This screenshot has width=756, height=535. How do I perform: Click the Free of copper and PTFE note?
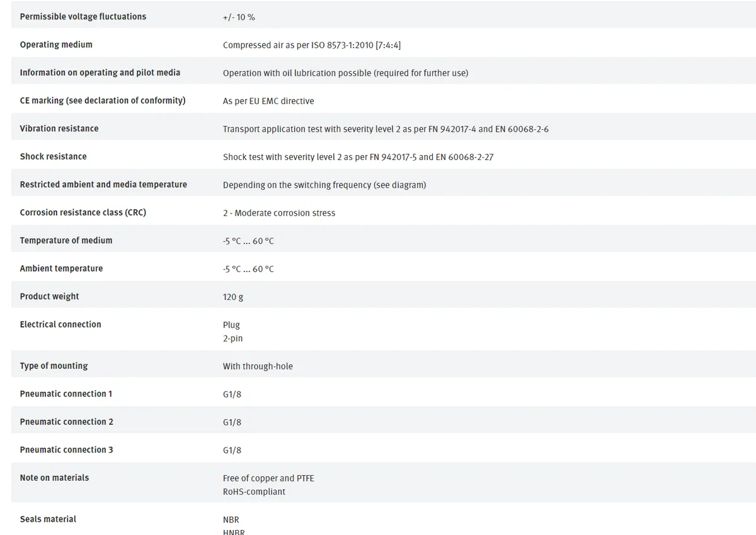tap(268, 478)
